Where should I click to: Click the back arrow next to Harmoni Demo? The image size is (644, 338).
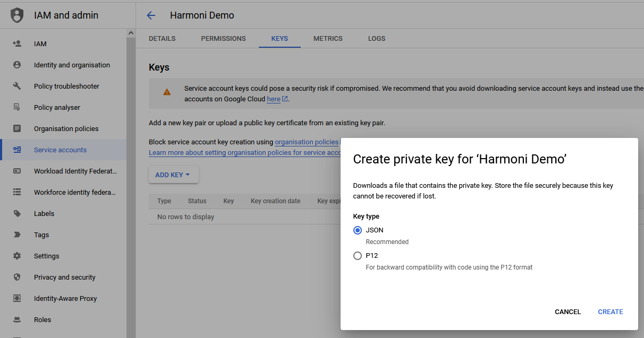pos(150,15)
